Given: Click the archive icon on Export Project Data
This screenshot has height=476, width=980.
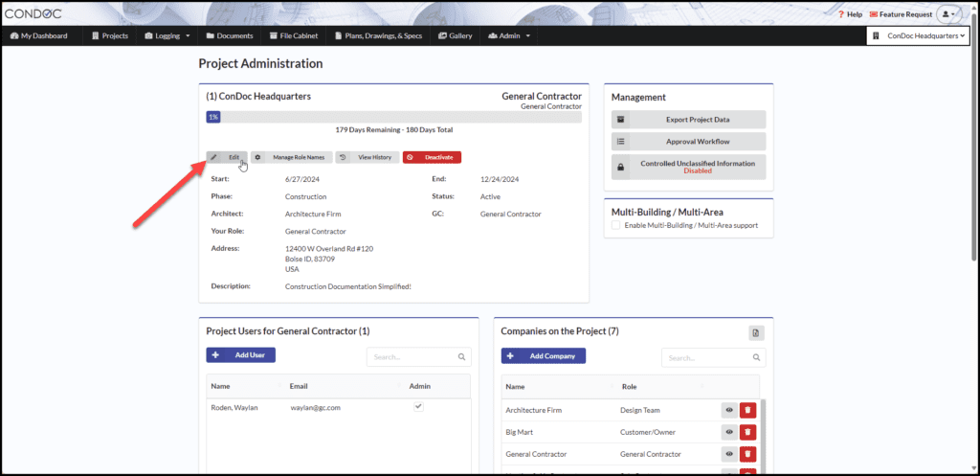Looking at the screenshot, I should pos(620,120).
